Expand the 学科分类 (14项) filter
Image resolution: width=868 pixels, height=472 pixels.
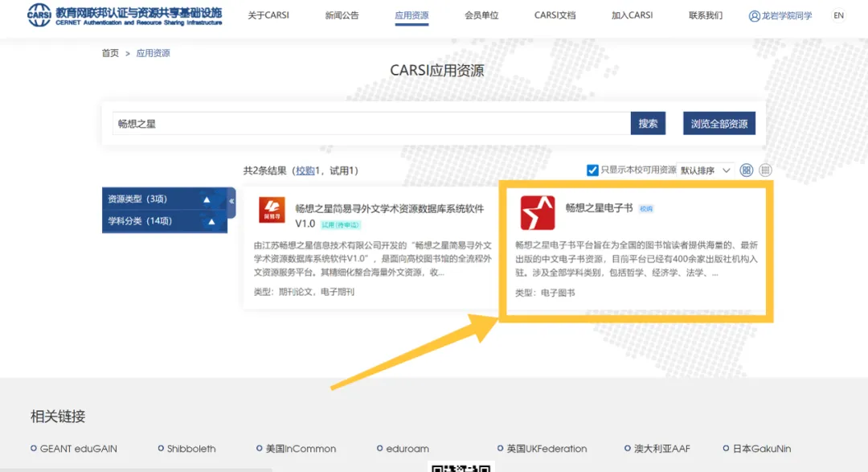tap(165, 221)
